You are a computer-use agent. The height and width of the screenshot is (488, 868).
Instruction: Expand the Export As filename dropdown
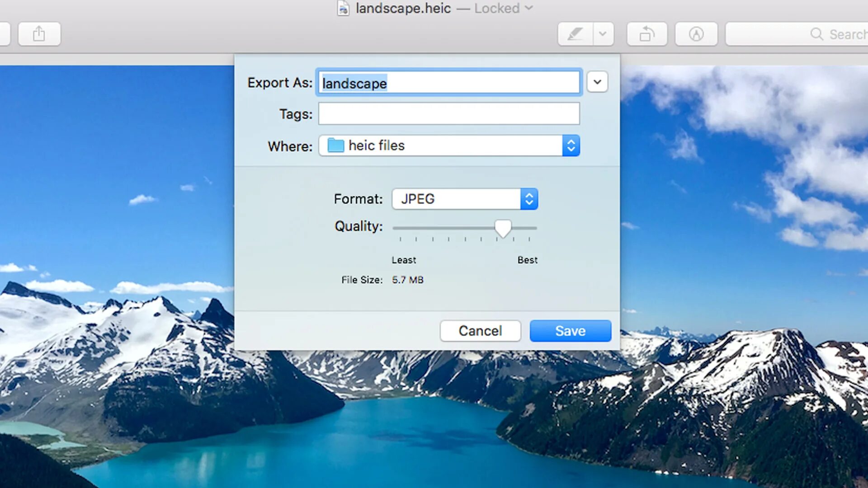click(x=597, y=82)
